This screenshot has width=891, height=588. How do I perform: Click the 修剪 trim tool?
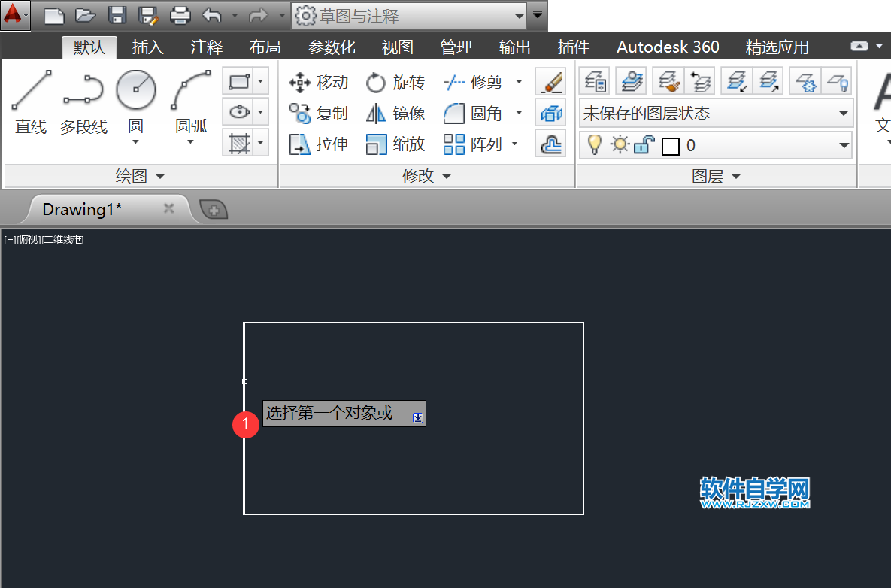tap(473, 83)
